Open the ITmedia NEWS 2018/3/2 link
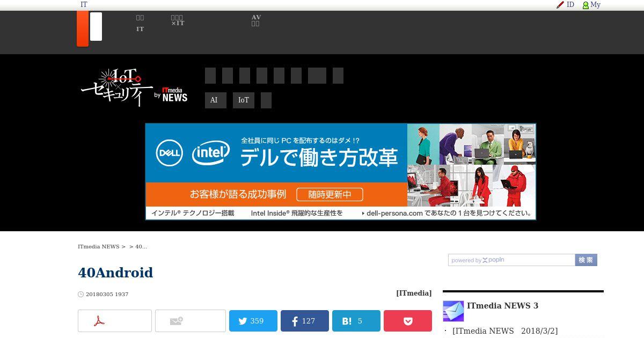 pyautogui.click(x=505, y=331)
